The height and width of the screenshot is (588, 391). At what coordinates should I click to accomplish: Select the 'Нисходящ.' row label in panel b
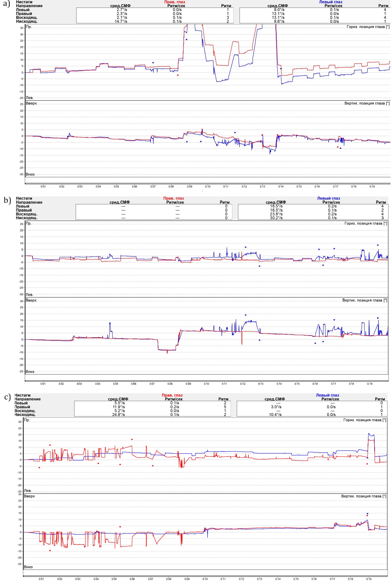[x=27, y=218]
